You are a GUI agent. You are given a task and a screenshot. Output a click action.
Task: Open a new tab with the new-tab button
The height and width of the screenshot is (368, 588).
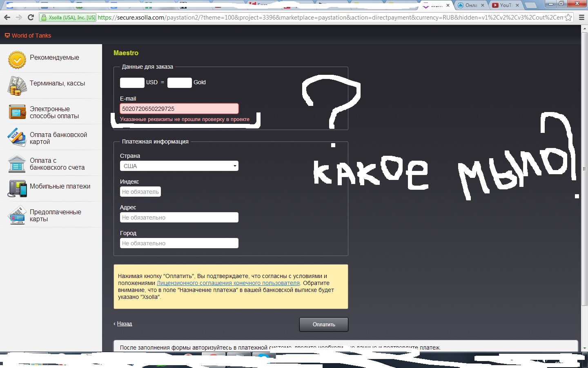(530, 5)
